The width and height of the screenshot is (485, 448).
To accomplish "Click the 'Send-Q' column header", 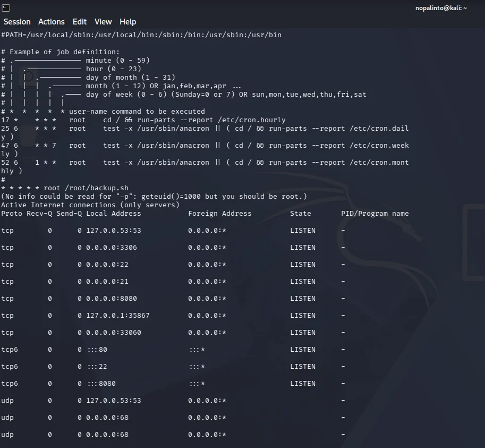I will coord(69,214).
